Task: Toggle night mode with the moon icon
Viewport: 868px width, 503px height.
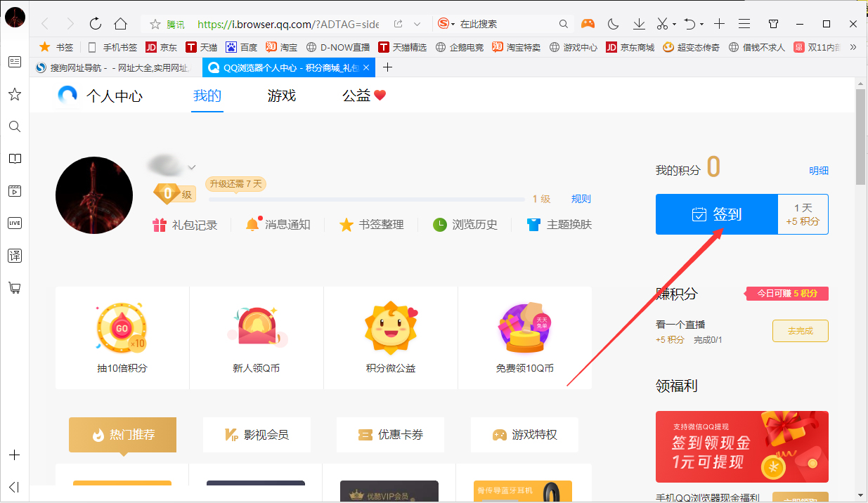Action: pyautogui.click(x=612, y=23)
